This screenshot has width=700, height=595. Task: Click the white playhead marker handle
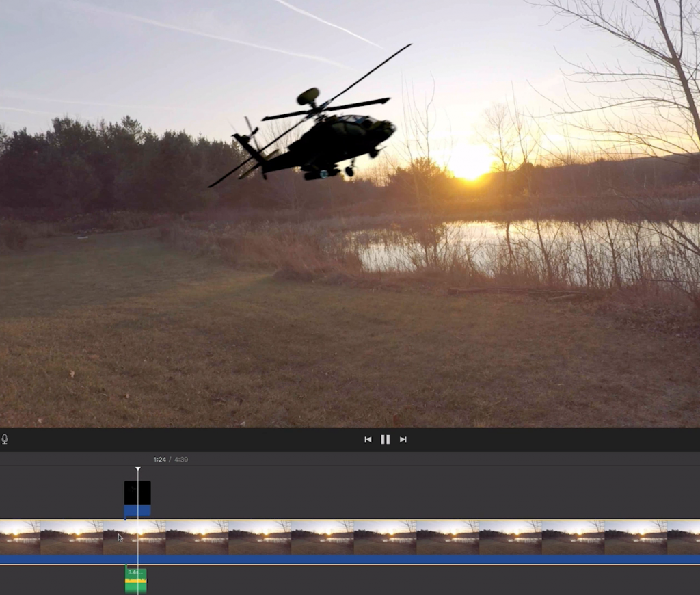[x=137, y=469]
